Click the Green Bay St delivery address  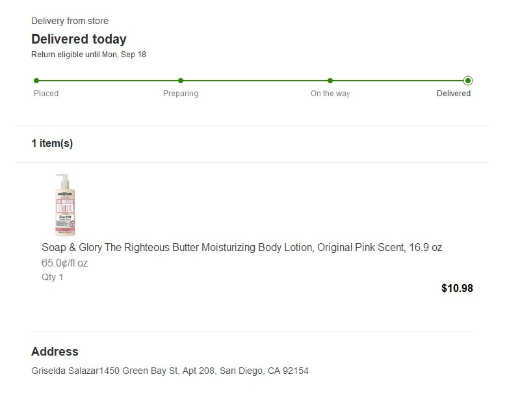170,371
